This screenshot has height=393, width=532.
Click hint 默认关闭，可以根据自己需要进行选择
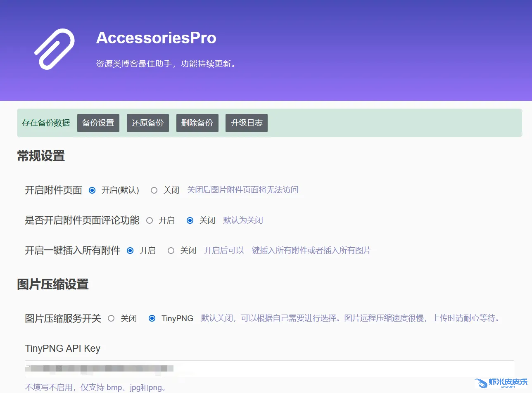[351, 318]
